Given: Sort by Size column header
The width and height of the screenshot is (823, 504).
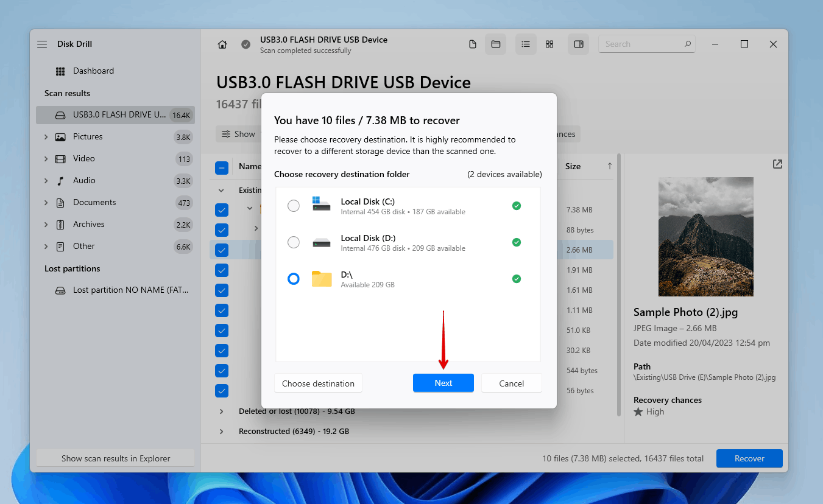Looking at the screenshot, I should tap(573, 166).
